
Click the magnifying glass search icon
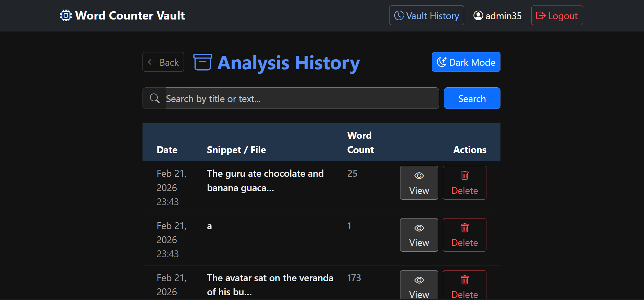tap(154, 98)
